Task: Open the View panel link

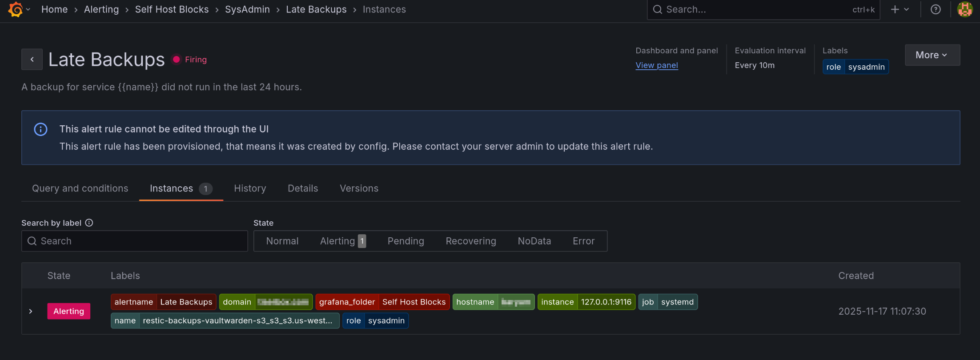Action: pos(656,65)
